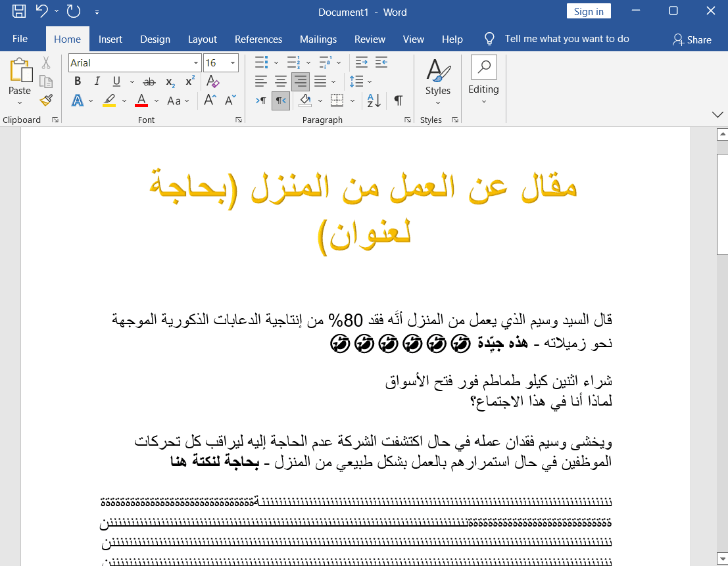The image size is (728, 566).
Task: Switch to the References tab
Action: pos(258,39)
